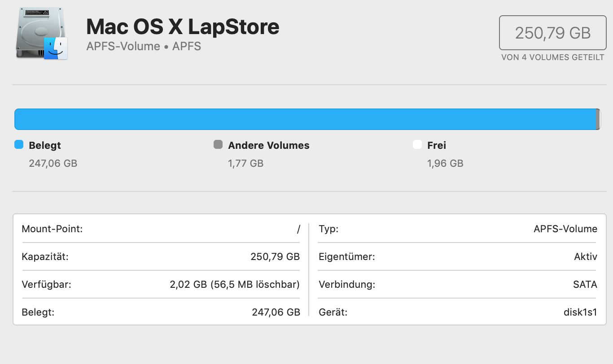Image resolution: width=613 pixels, height=364 pixels.
Task: Click the Belegt table row label
Action: (38, 312)
